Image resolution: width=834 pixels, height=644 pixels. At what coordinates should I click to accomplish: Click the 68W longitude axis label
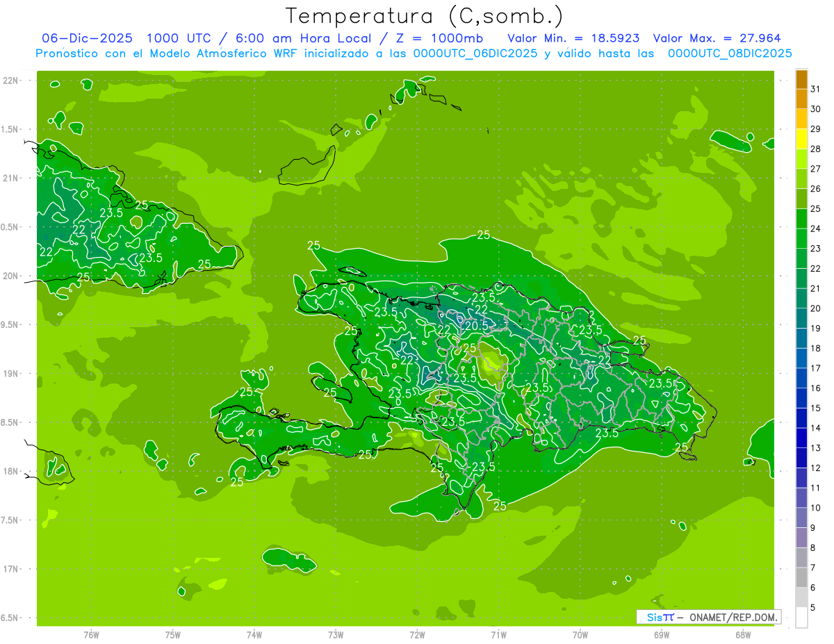(x=743, y=634)
